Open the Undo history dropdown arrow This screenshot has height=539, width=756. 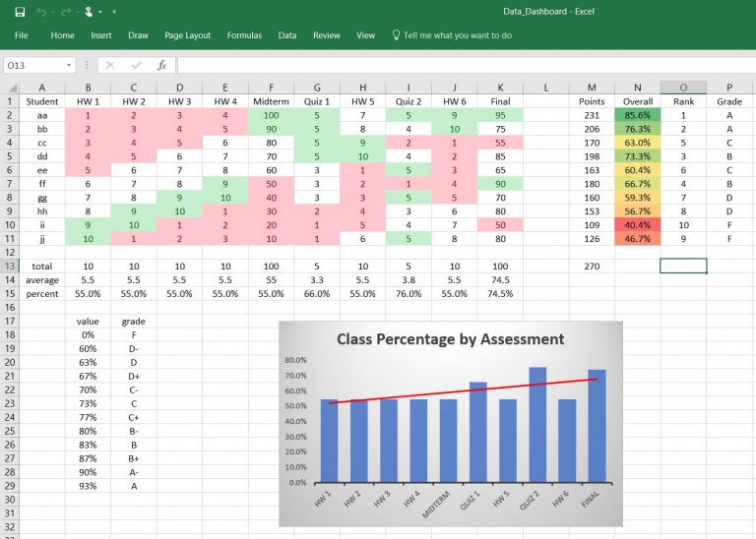(x=51, y=12)
